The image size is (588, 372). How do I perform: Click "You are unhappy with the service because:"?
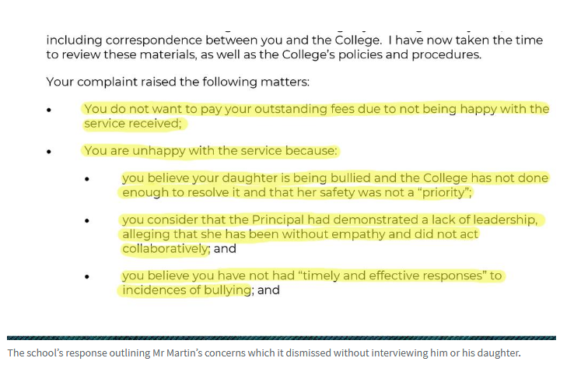[x=212, y=150]
